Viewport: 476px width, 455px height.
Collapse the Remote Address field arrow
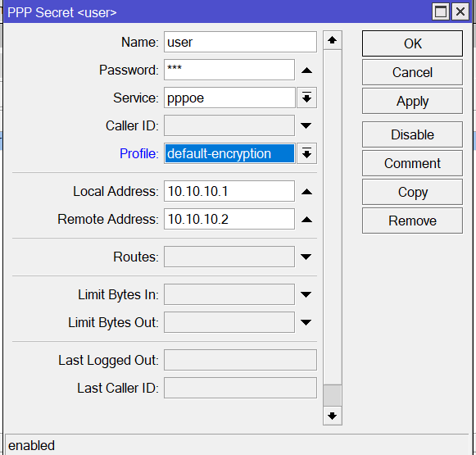tap(306, 219)
